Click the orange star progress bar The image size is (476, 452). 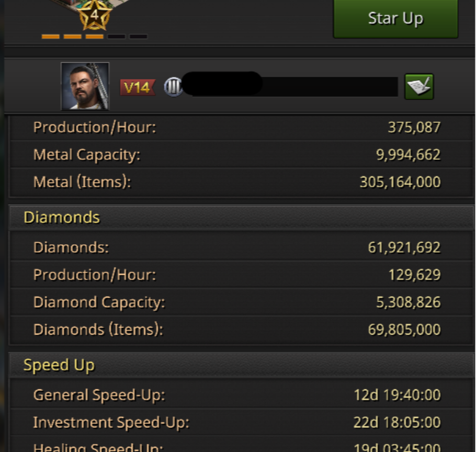[94, 37]
